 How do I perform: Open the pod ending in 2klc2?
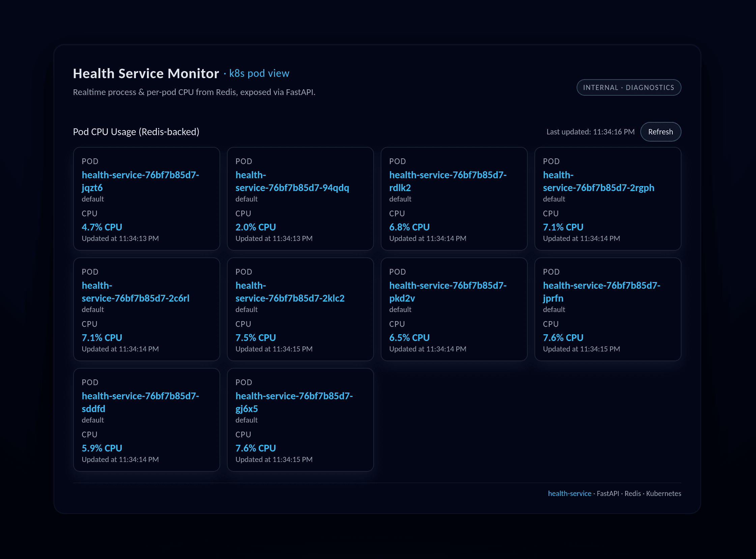pos(290,292)
